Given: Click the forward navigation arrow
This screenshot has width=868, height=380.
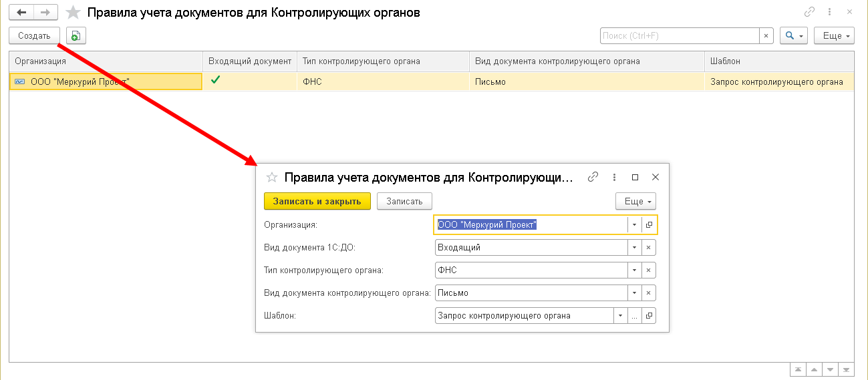Looking at the screenshot, I should [x=45, y=13].
